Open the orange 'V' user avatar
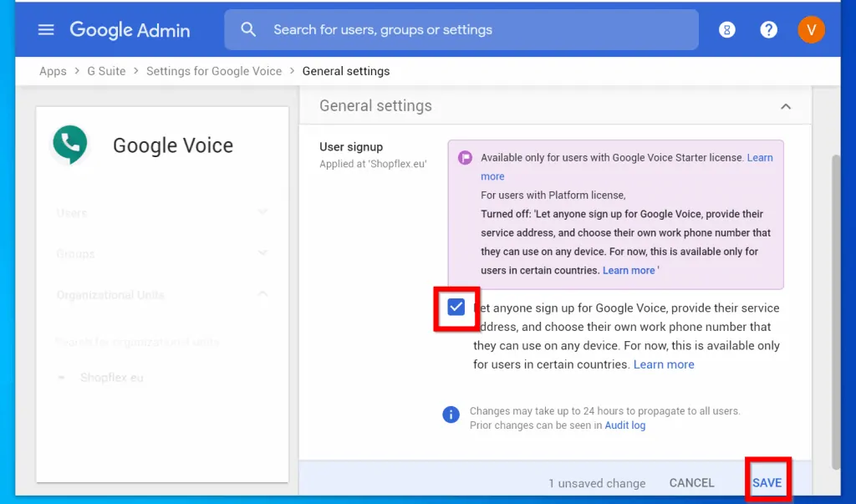This screenshot has height=504, width=856. pos(810,30)
